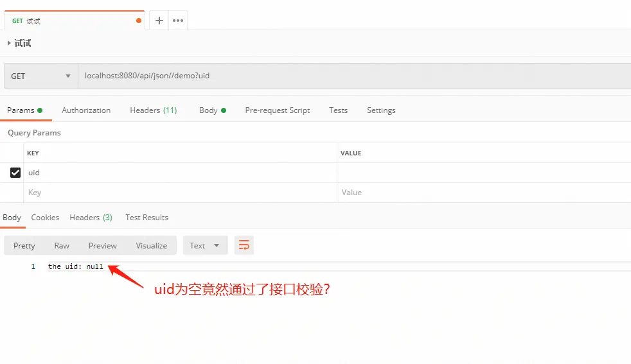The width and height of the screenshot is (631, 364).
Task: Open the GET method dropdown
Action: (x=40, y=76)
